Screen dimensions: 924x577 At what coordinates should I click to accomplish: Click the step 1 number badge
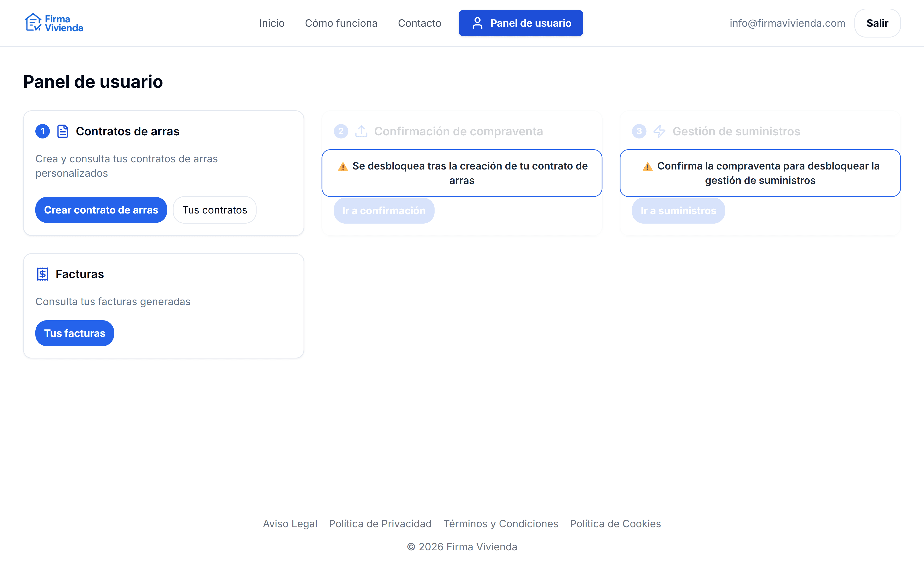[42, 131]
